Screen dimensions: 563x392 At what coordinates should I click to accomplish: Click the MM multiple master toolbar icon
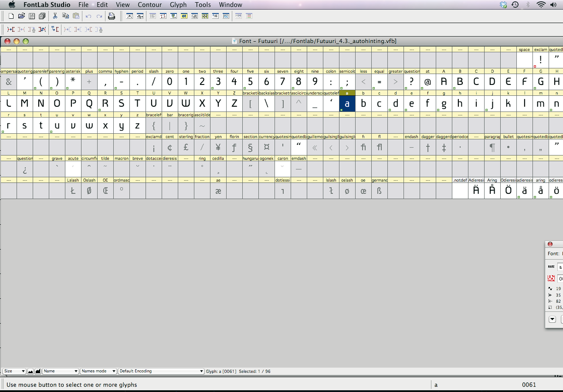(238, 16)
